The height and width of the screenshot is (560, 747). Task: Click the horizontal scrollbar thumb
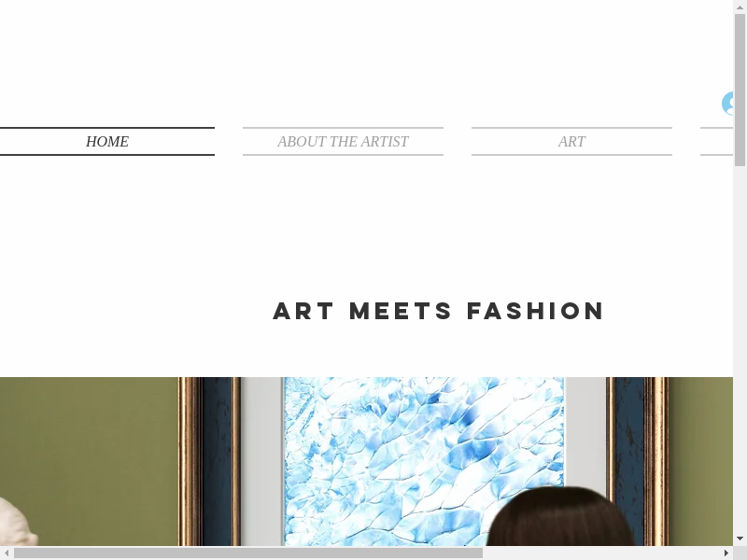248,553
